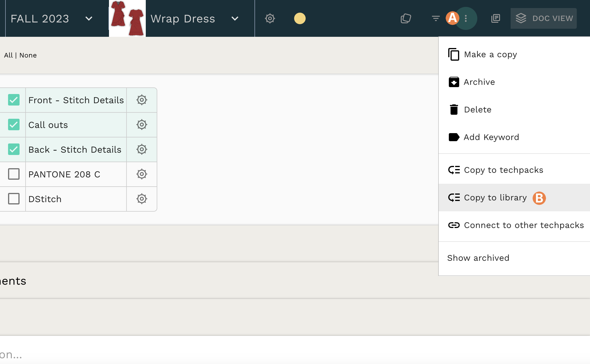
Task: Open settings gear next to Wrap Dress
Action: point(270,18)
